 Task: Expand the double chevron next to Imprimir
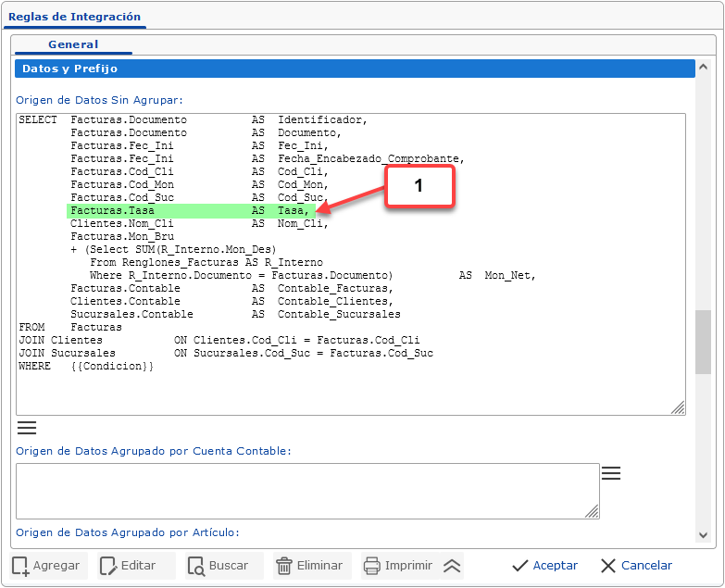click(x=452, y=565)
